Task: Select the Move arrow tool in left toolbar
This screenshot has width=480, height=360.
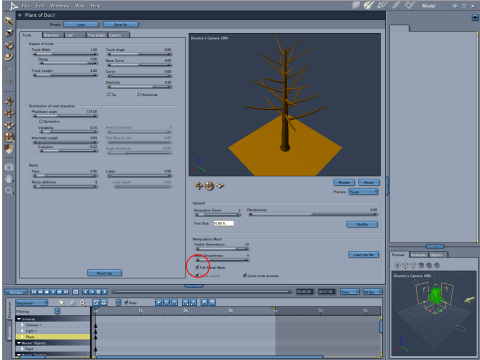Action: [9, 21]
